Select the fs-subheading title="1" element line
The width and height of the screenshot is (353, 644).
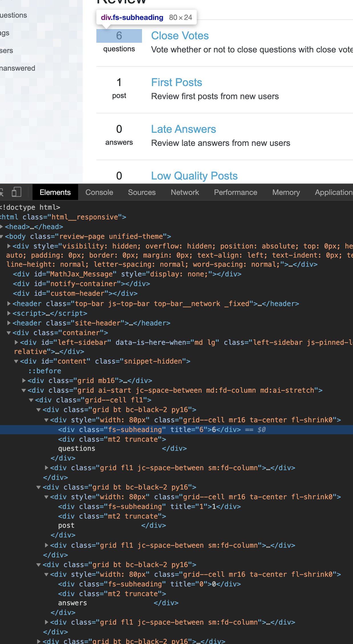coord(149,506)
